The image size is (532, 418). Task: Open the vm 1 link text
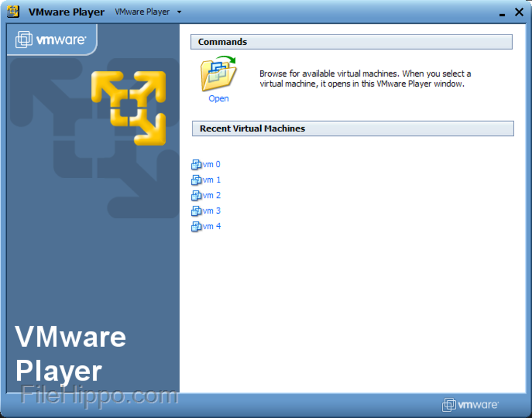tap(212, 180)
